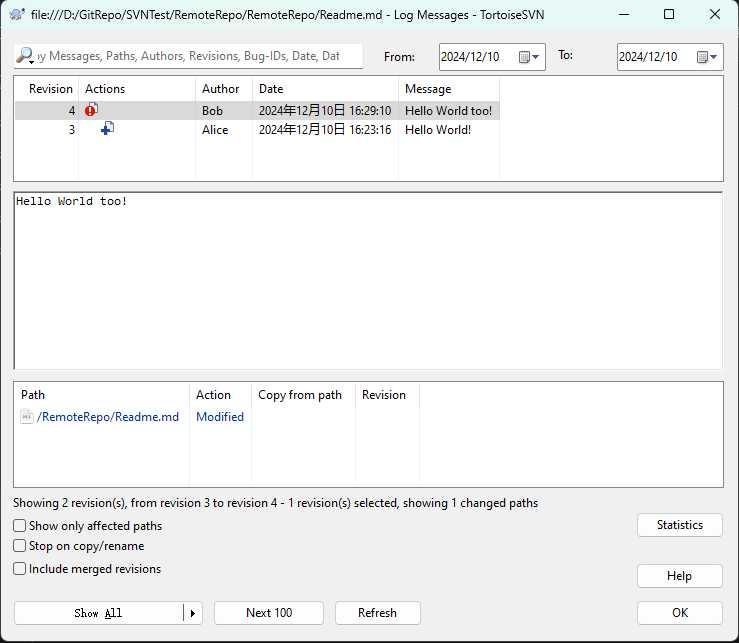Open the Statistics dialog

[x=680, y=525]
